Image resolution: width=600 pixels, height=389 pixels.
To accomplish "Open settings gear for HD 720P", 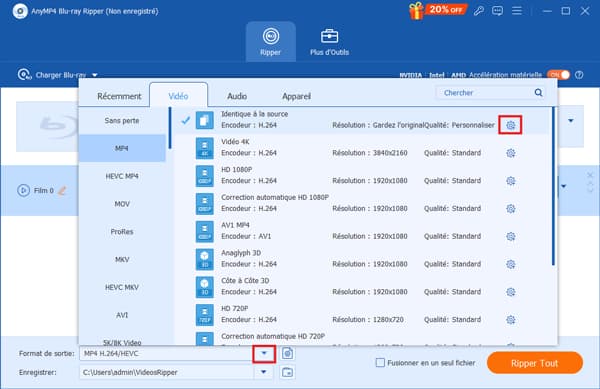I will 510,319.
